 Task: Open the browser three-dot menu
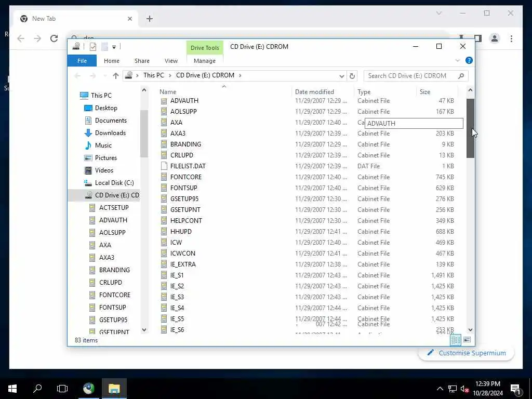tap(511, 38)
